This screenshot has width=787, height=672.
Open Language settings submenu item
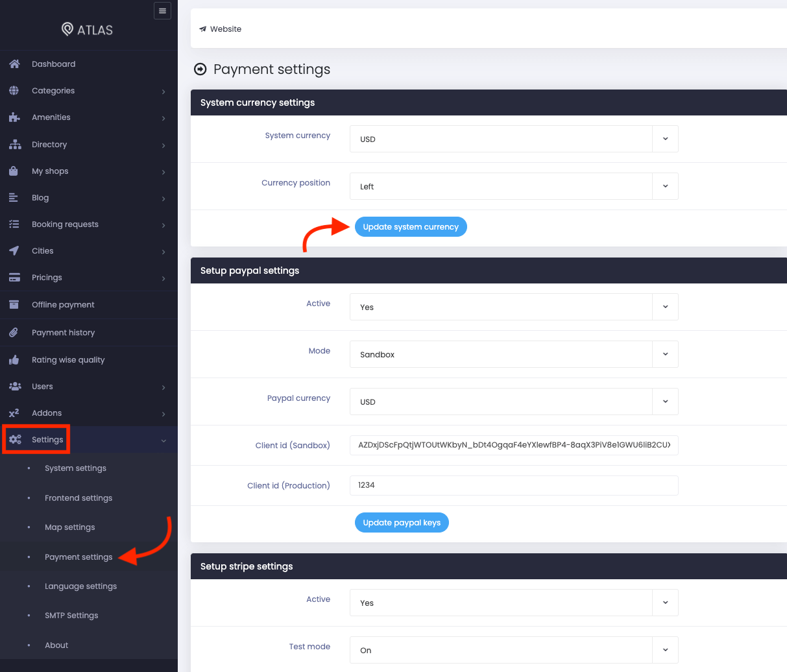click(x=81, y=586)
